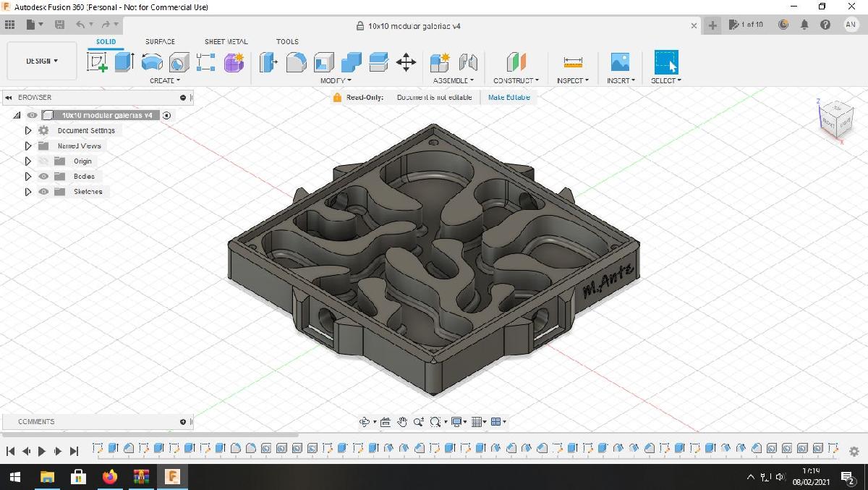This screenshot has height=490, width=868.
Task: Open the SELECT menu
Action: pyautogui.click(x=666, y=80)
